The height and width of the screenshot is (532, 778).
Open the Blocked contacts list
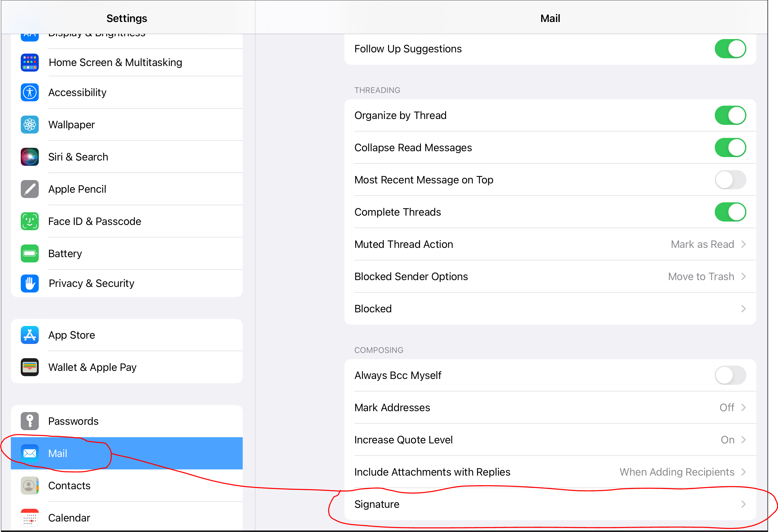click(550, 309)
